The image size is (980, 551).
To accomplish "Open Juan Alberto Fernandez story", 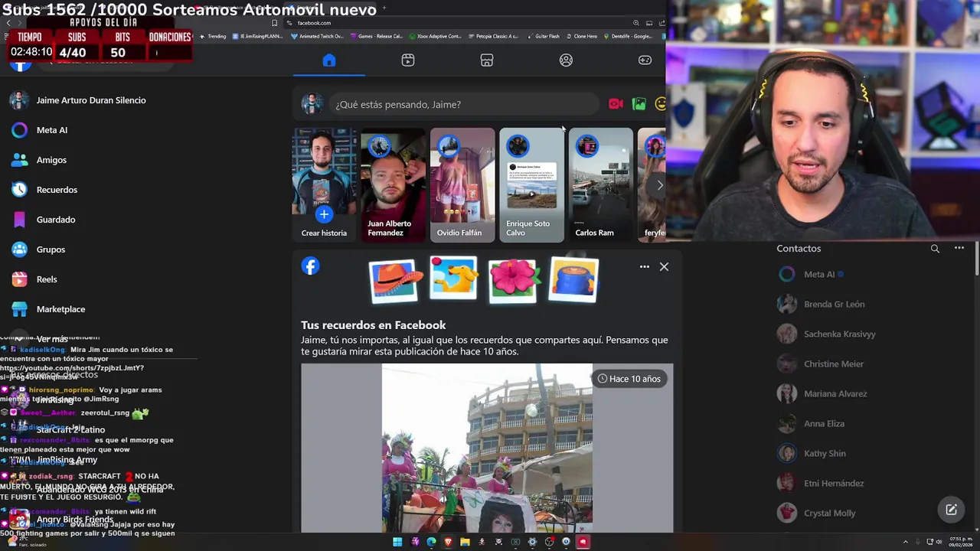I will pyautogui.click(x=393, y=185).
